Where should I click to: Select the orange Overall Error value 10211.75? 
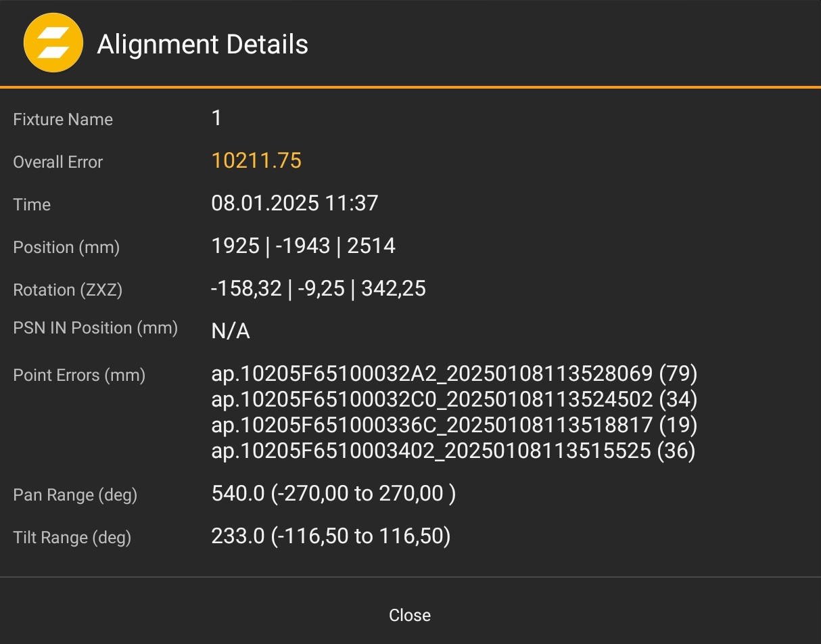[256, 160]
